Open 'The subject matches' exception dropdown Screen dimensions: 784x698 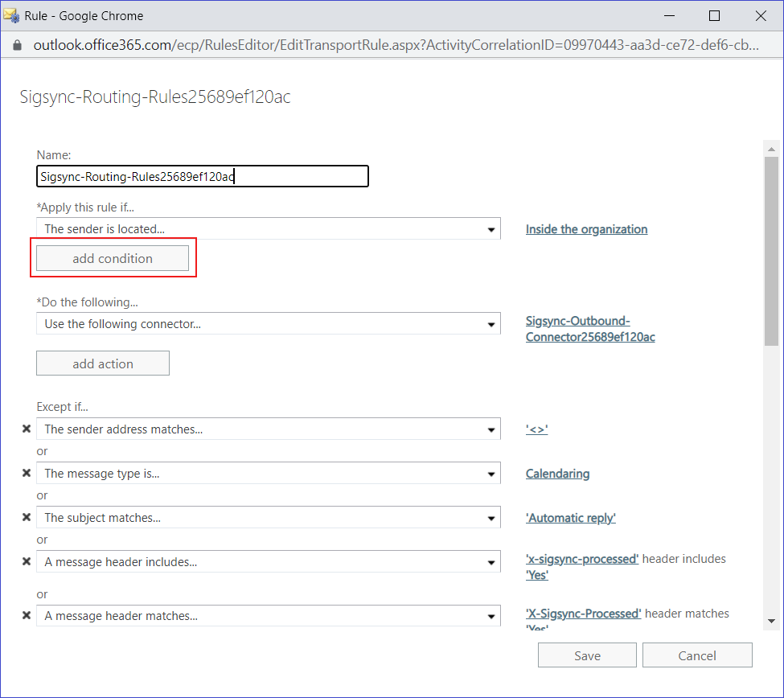click(269, 518)
